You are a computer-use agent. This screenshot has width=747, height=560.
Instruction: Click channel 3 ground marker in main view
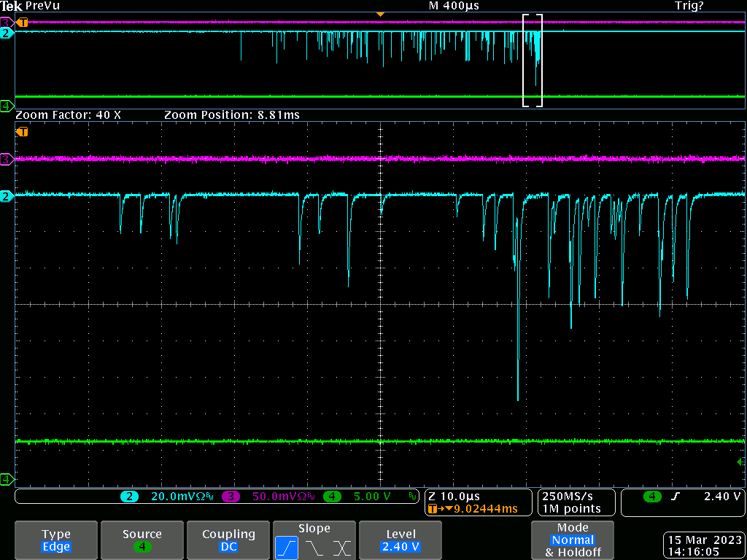click(7, 159)
